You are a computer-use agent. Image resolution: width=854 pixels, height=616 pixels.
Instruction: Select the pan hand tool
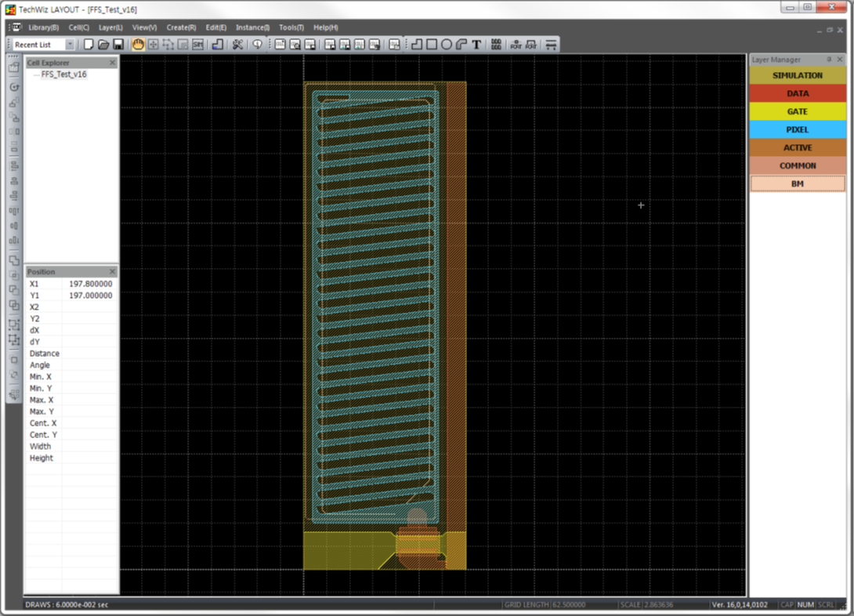138,45
